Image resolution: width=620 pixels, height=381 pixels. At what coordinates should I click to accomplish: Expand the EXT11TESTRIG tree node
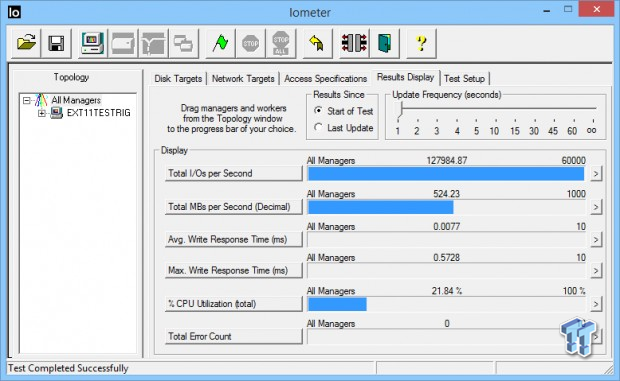(x=42, y=113)
